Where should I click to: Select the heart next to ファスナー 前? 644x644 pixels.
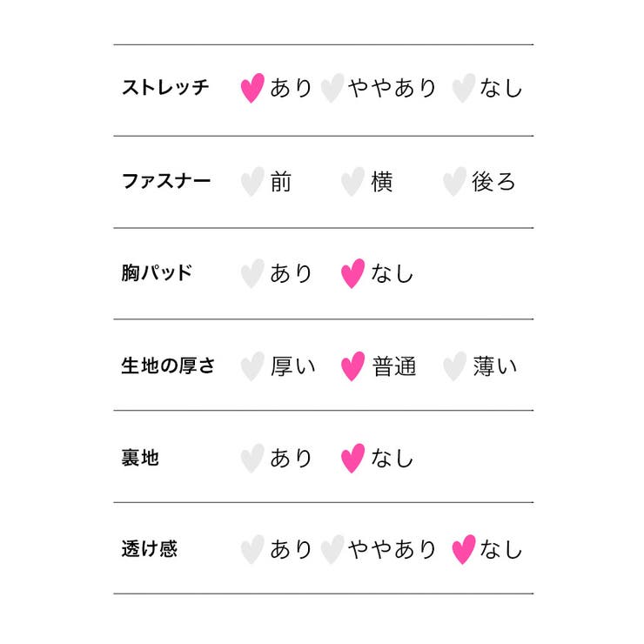[x=252, y=181]
